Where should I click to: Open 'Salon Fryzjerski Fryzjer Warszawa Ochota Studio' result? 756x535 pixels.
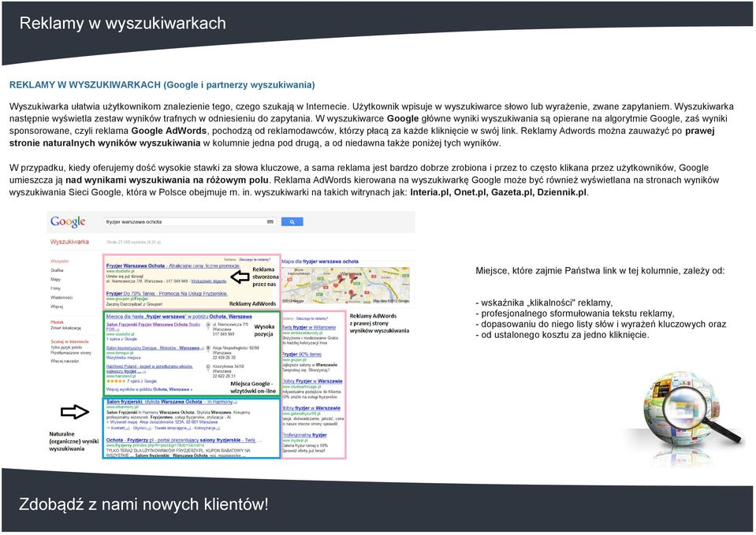coord(153,327)
